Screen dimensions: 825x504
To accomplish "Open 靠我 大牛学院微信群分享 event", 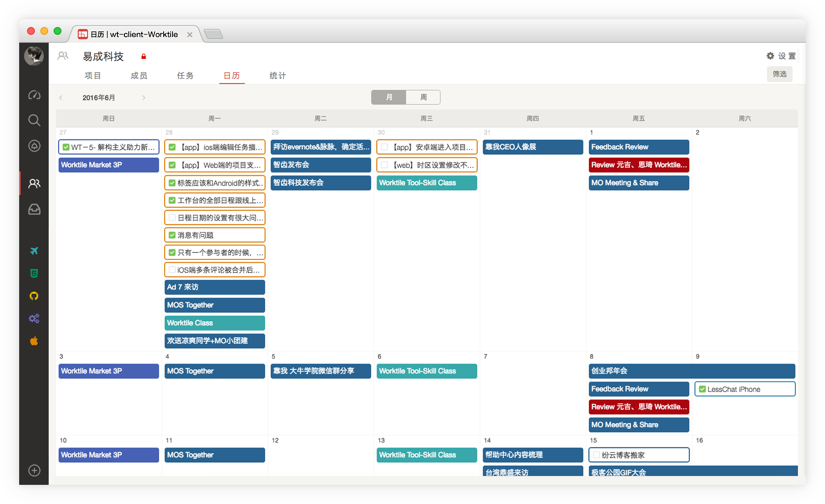I will [321, 371].
